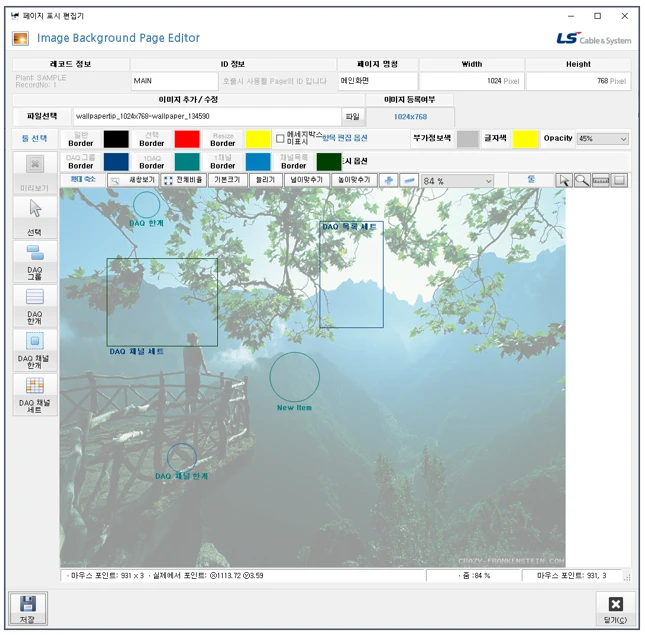Click the wallpaper file name field
Screen dimensions: 645x635
(x=207, y=117)
